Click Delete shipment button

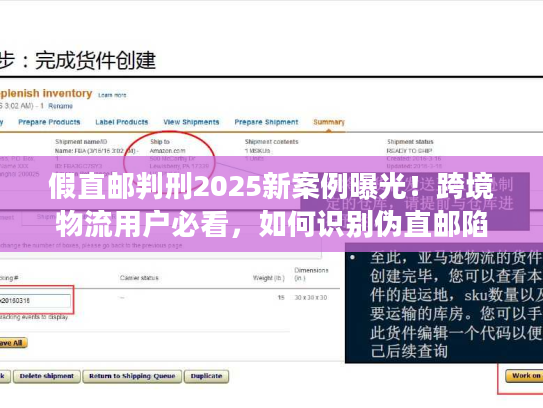(47, 376)
